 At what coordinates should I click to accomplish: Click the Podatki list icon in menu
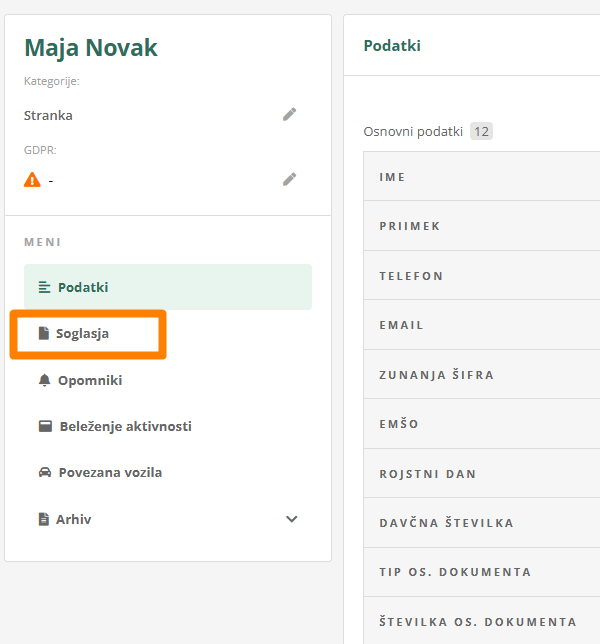tap(44, 287)
